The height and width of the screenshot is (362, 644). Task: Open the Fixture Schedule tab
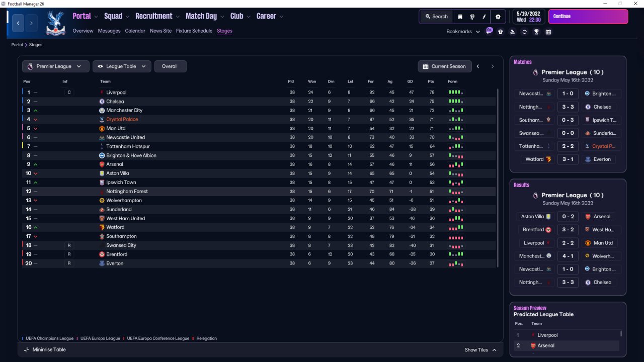click(194, 31)
